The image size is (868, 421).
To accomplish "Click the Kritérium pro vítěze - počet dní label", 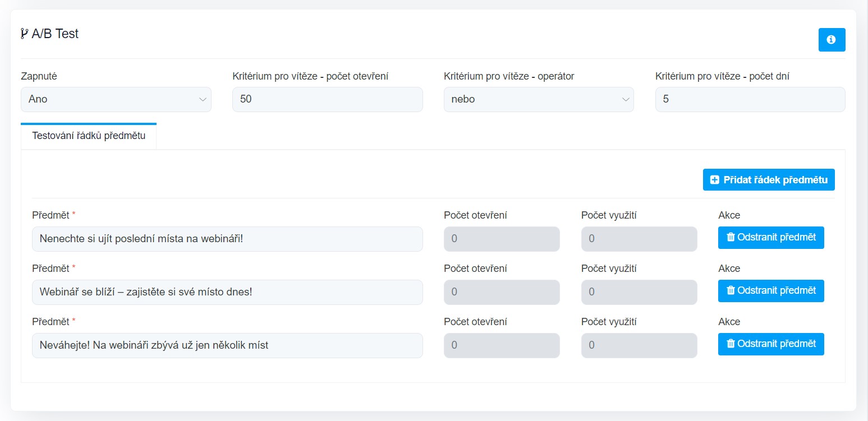I will [x=722, y=76].
